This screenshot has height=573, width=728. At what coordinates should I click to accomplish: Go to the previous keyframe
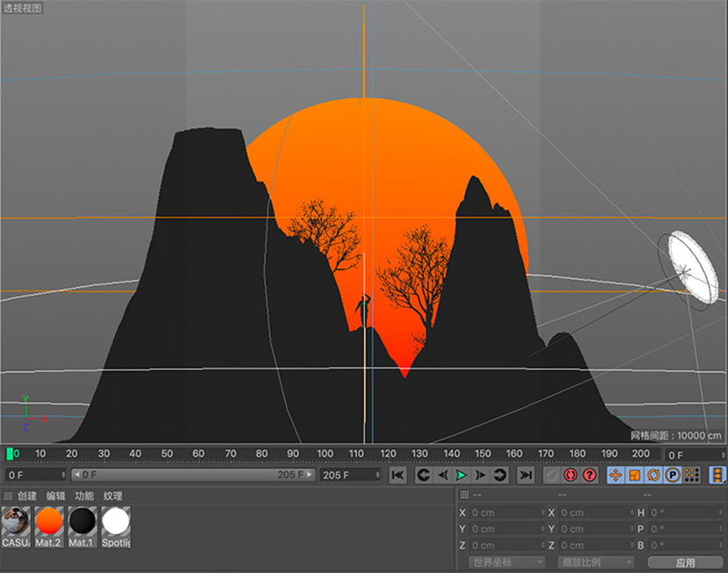point(423,475)
